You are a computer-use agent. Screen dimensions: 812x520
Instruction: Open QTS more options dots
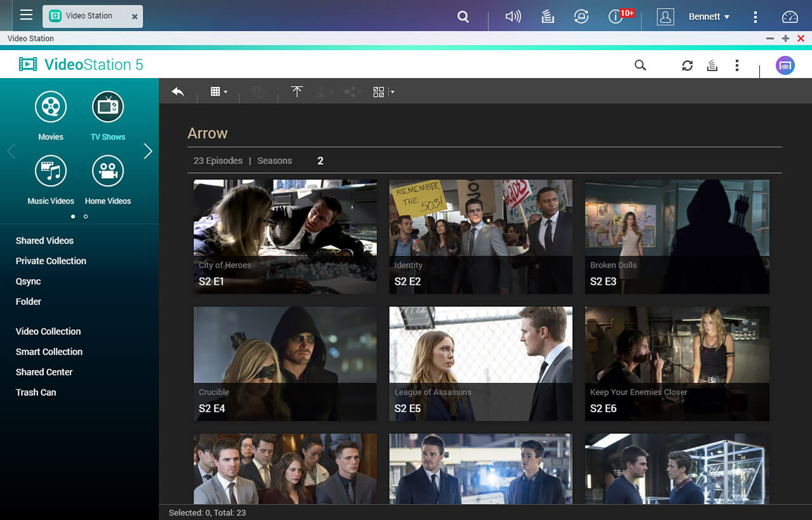click(755, 17)
